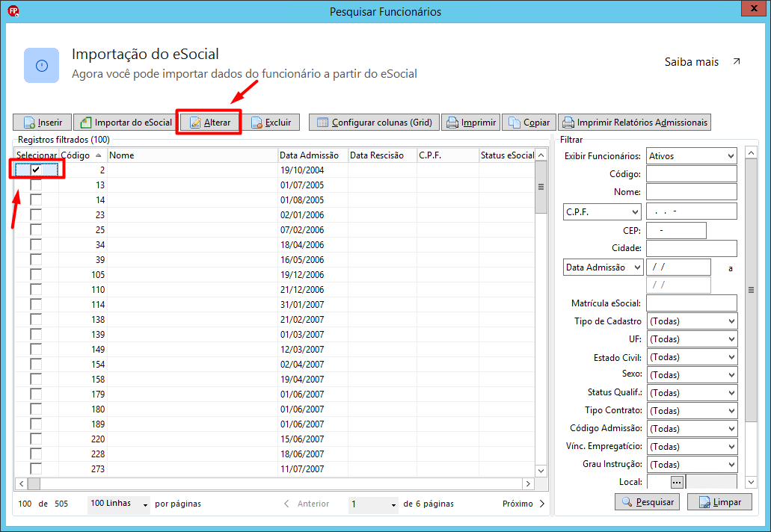Open Importar do eSocial

coord(125,123)
